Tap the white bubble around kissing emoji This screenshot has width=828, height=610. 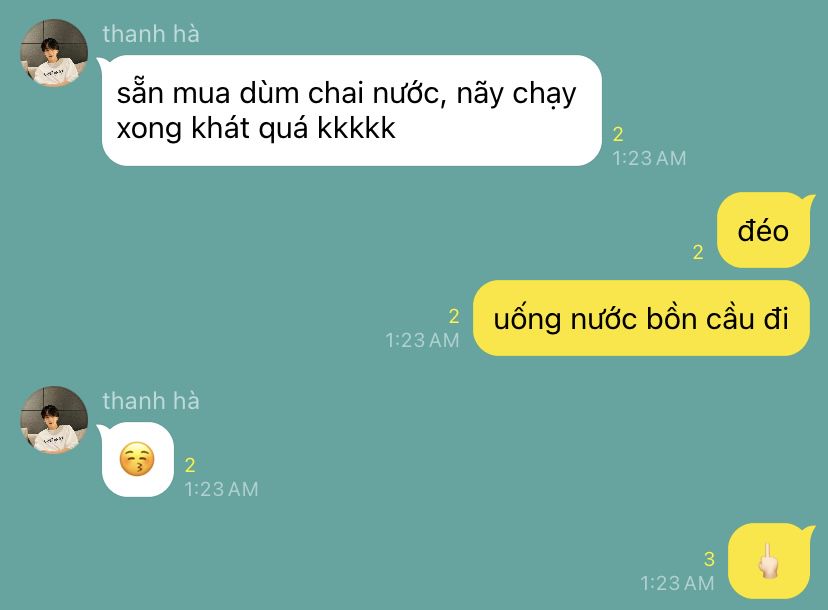coord(137,459)
